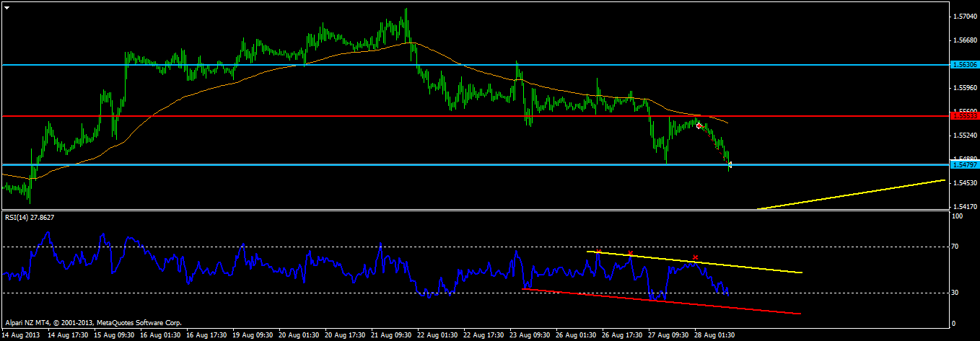Click the 19 Aug 09:30 time axis label
The image size is (980, 341).
point(253,335)
